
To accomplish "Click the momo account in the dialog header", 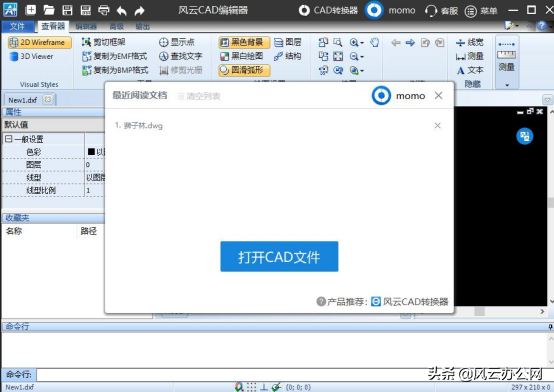I will pos(398,95).
